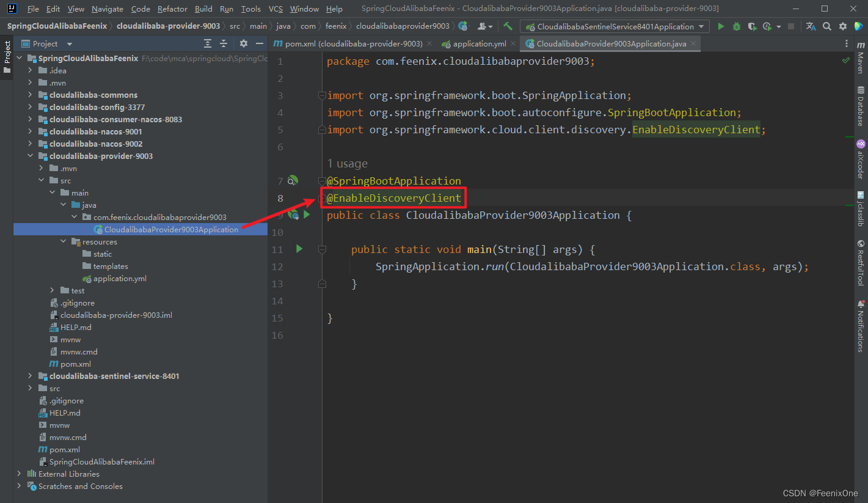The height and width of the screenshot is (503, 868).
Task: Select SpringCloudAlibabaFeenix.iml in the tree
Action: pos(101,461)
